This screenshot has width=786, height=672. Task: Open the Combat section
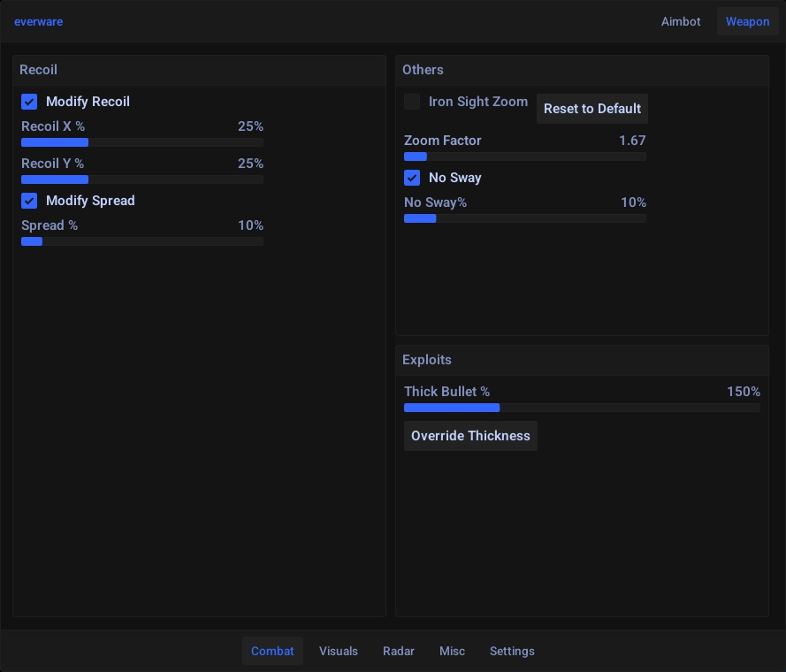coord(272,651)
